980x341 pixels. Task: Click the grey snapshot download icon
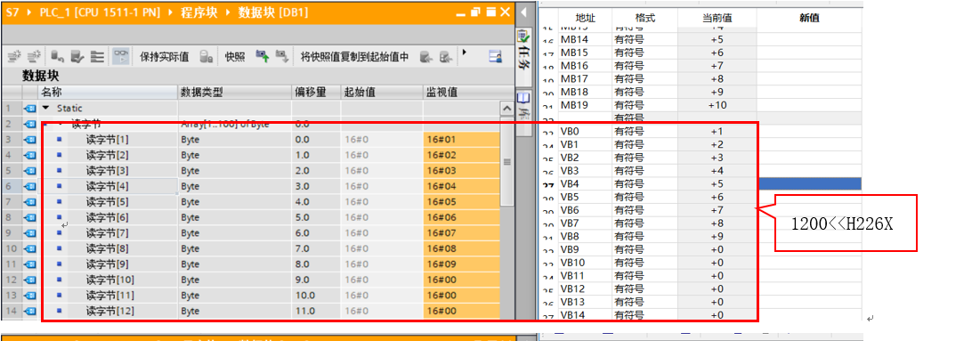pos(282,57)
